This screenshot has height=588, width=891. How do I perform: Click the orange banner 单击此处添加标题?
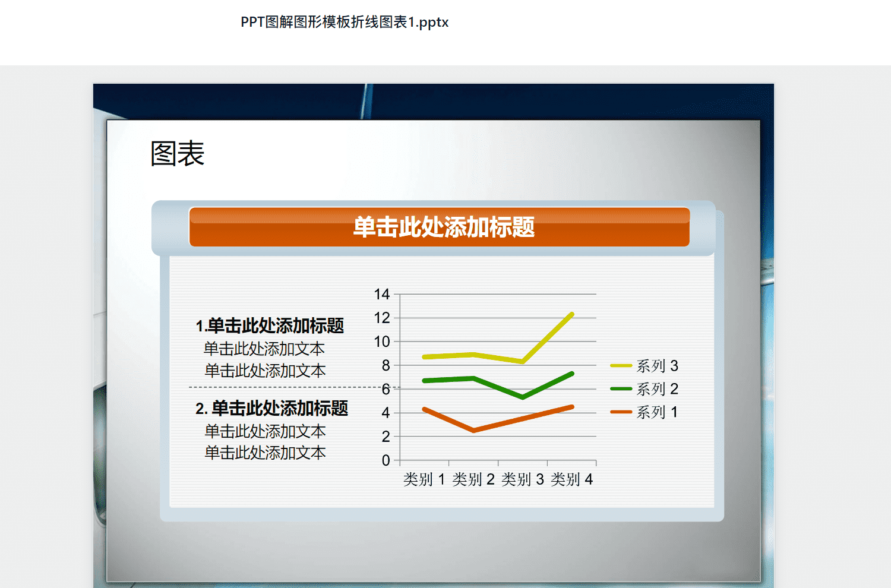pos(440,227)
